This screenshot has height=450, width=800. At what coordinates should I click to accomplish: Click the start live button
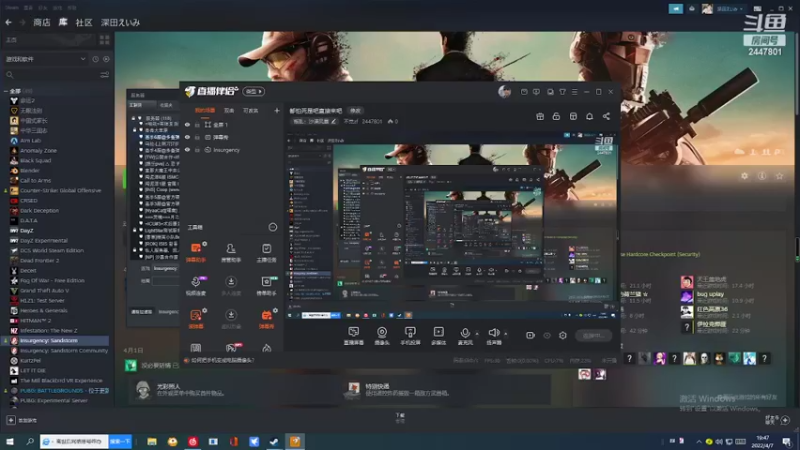click(x=593, y=335)
